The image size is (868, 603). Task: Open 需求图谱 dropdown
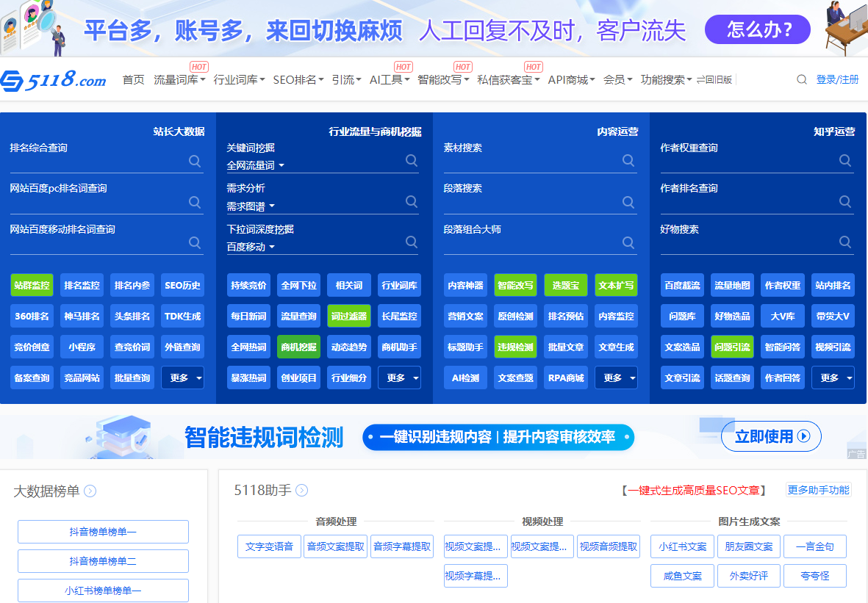point(251,206)
